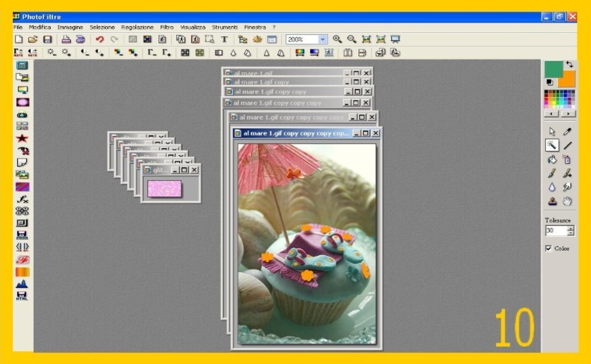This screenshot has width=591, height=364.
Task: Click the Text tool 'T' icon
Action: [224, 39]
